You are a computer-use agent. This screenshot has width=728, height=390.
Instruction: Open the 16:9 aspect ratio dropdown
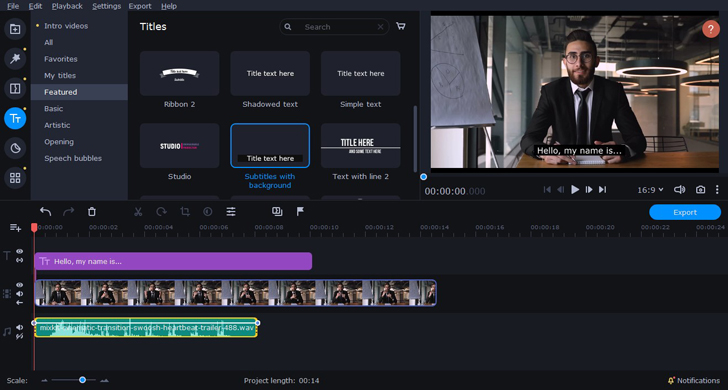[x=650, y=190]
